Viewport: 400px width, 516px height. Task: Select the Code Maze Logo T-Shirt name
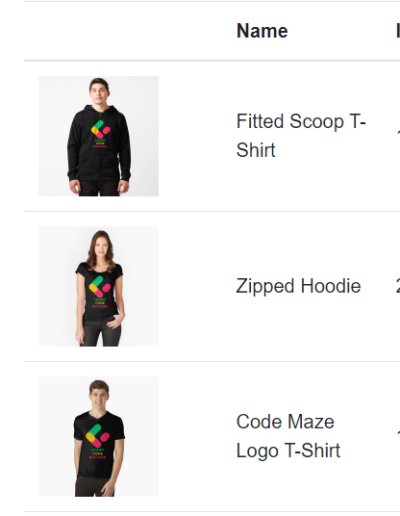pos(288,436)
